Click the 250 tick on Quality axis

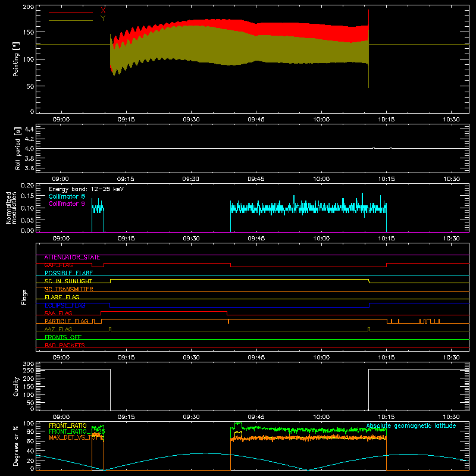pos(29,370)
